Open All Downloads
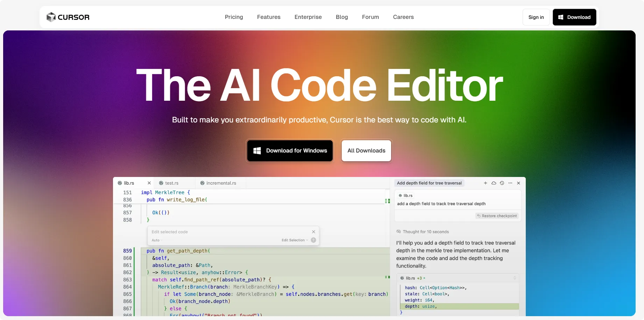 coord(366,151)
